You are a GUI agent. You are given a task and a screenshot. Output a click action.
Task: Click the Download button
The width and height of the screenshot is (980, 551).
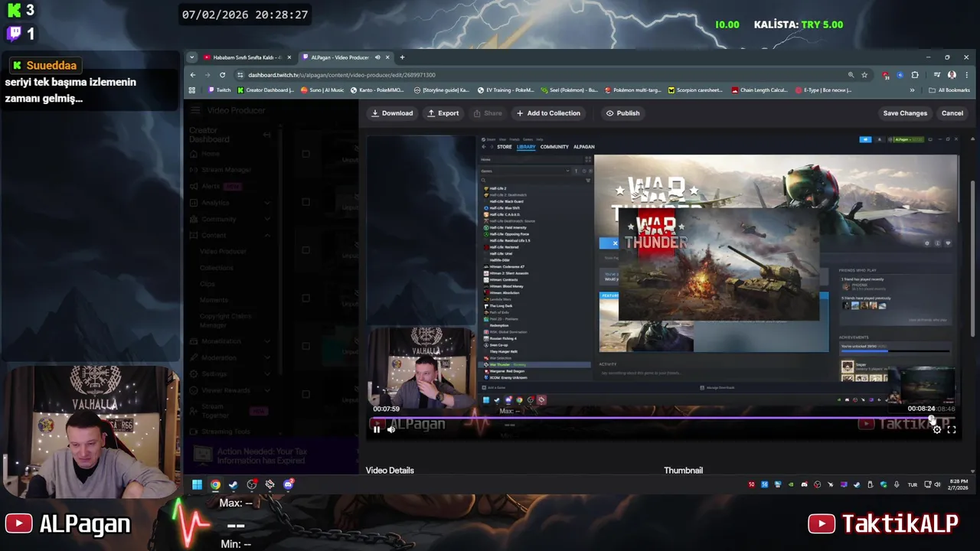(392, 113)
